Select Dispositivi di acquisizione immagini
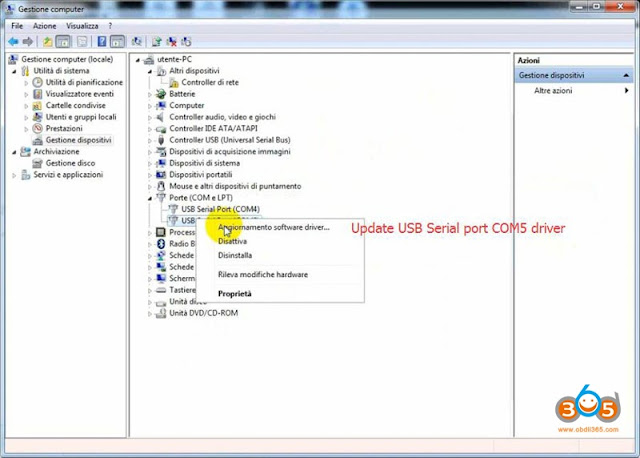The image size is (640, 458). [230, 151]
